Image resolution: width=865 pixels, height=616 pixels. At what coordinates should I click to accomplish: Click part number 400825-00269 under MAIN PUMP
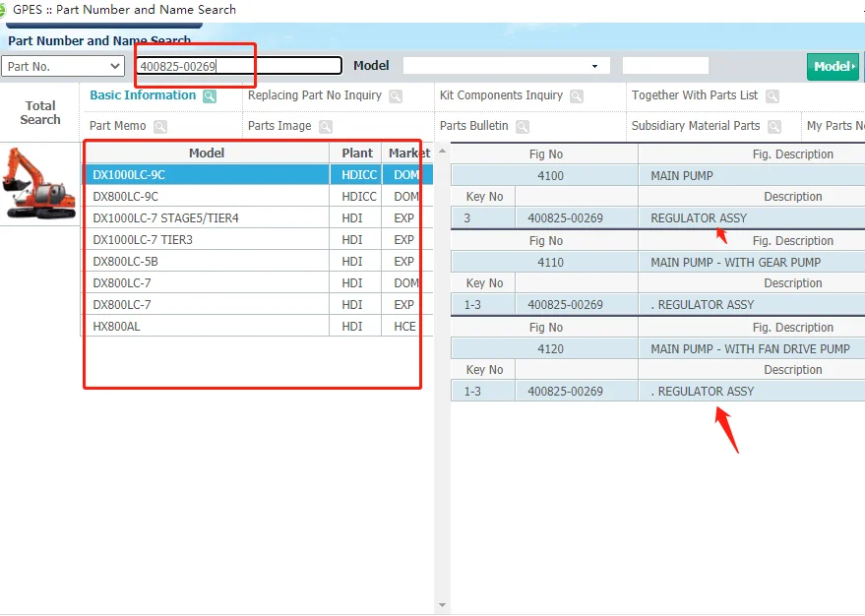click(x=565, y=218)
